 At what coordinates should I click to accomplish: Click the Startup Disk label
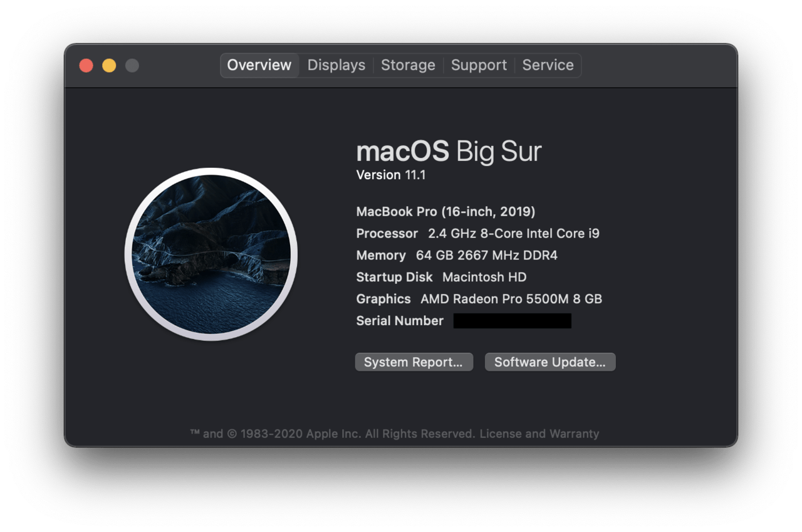(395, 277)
